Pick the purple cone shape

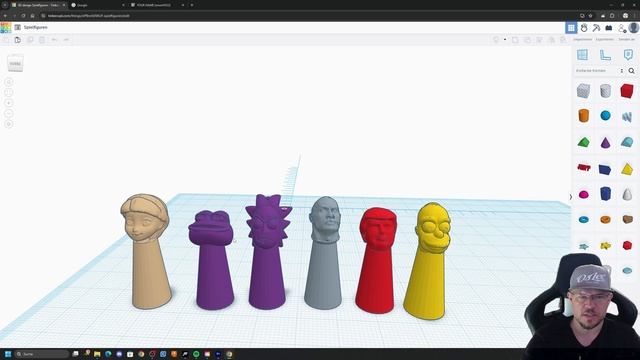pyautogui.click(x=605, y=142)
